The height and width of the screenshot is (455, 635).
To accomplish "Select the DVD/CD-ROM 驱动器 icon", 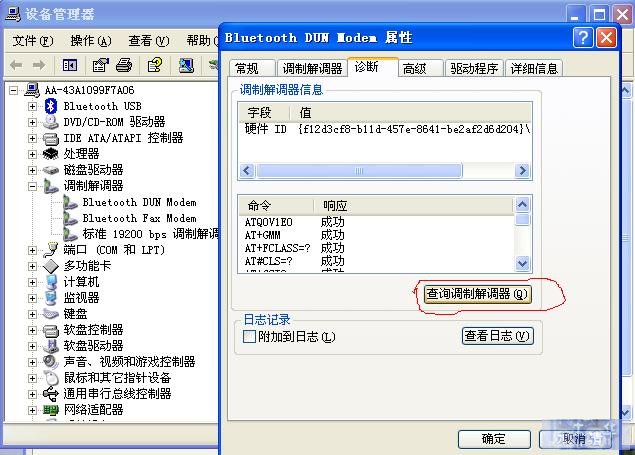I will 51,122.
